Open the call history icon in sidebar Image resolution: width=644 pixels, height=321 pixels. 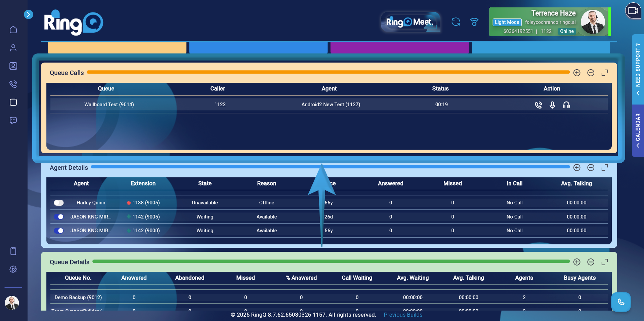13,84
